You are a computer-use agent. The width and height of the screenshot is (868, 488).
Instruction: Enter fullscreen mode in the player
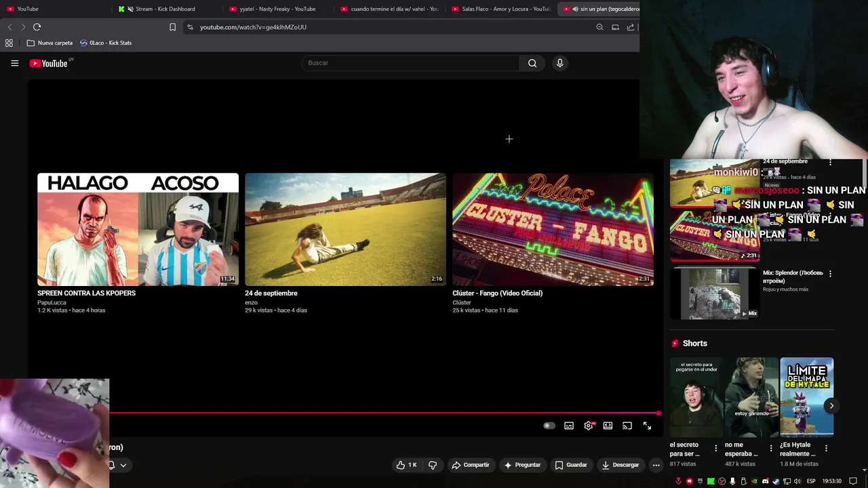tap(647, 426)
